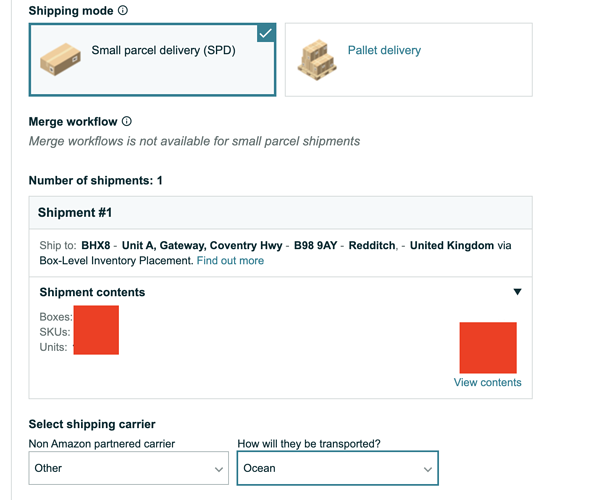Click the Shipment contents heading
This screenshot has height=500, width=594.
(92, 292)
